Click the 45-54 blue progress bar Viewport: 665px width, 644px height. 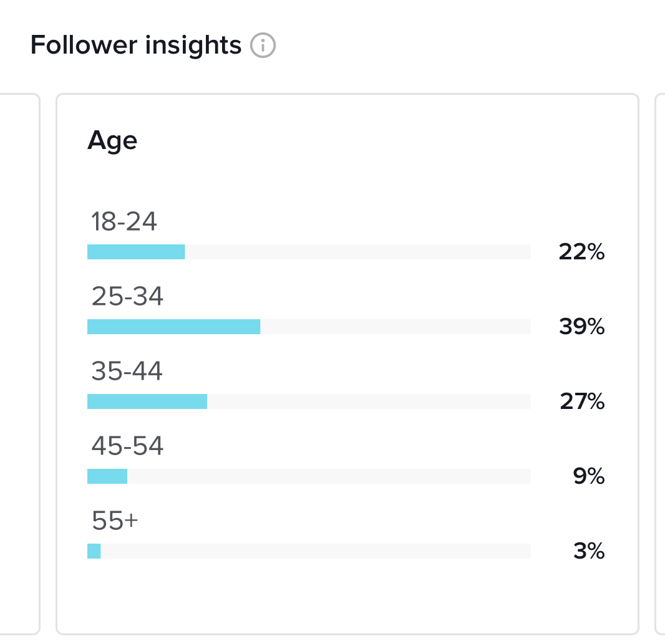click(107, 476)
